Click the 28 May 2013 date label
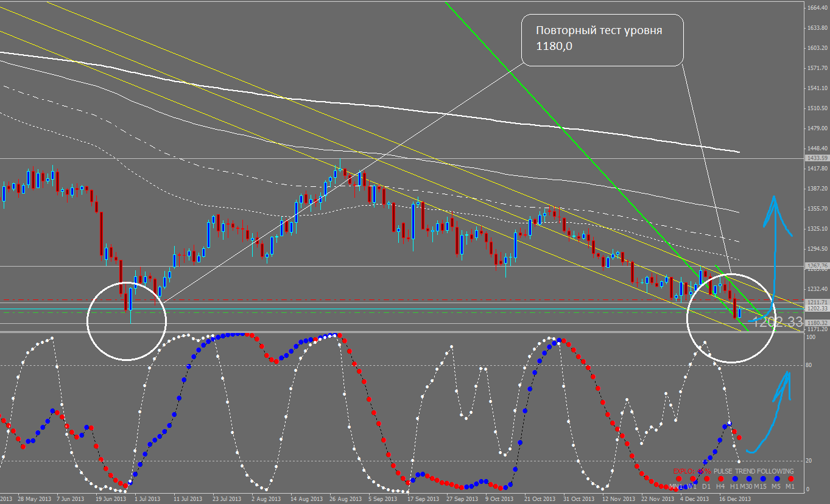The image size is (830, 504). point(35,499)
